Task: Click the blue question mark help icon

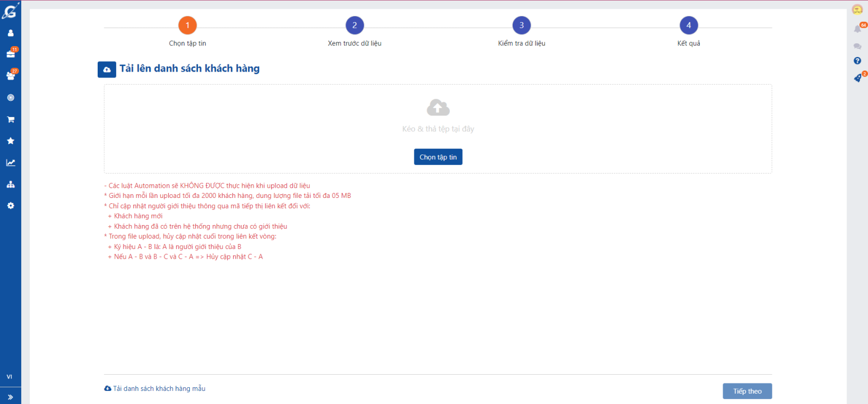Action: [857, 61]
